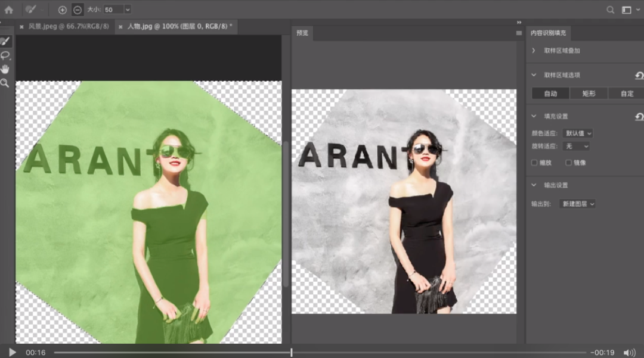Click the brush size input field
Viewport: 644px width, 358px height.
(112, 10)
